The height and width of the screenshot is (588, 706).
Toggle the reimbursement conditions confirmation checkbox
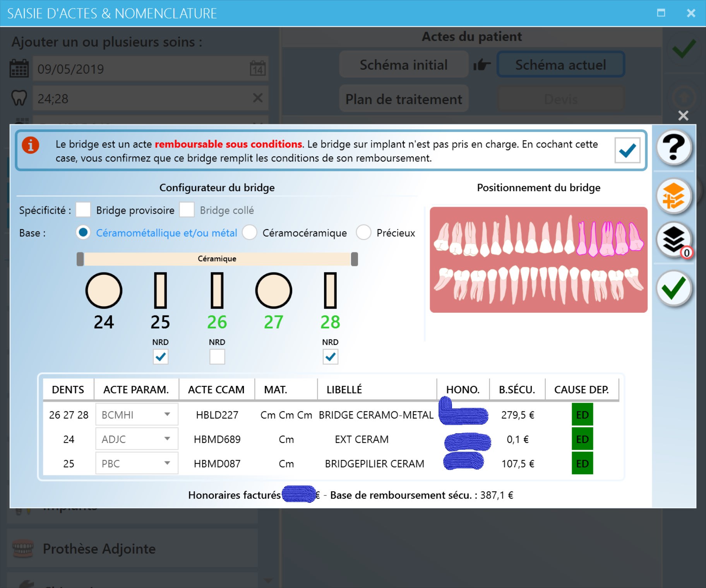(x=627, y=150)
